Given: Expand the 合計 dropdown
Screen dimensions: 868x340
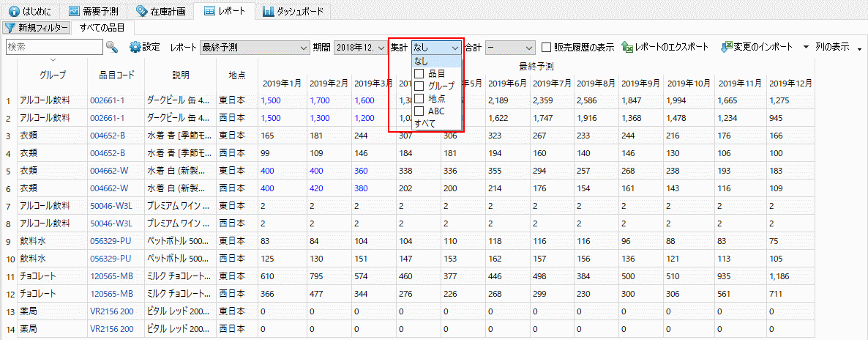Looking at the screenshot, I should point(511,48).
